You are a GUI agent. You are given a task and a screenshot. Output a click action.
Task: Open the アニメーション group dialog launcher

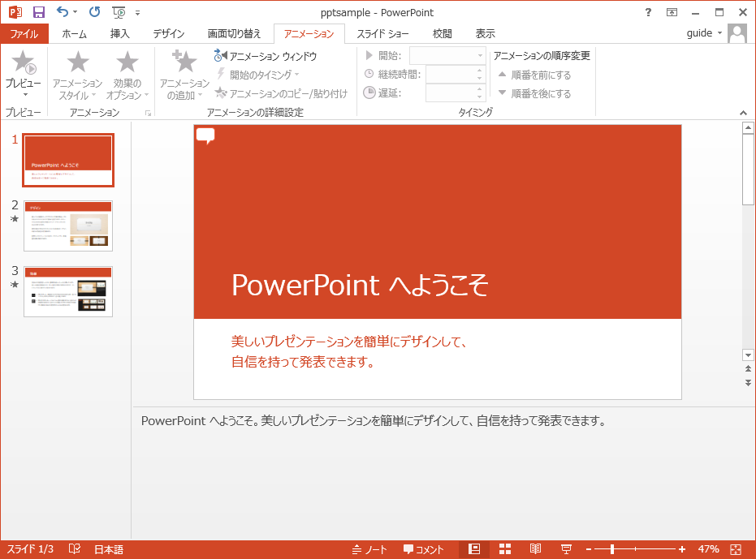coord(148,114)
